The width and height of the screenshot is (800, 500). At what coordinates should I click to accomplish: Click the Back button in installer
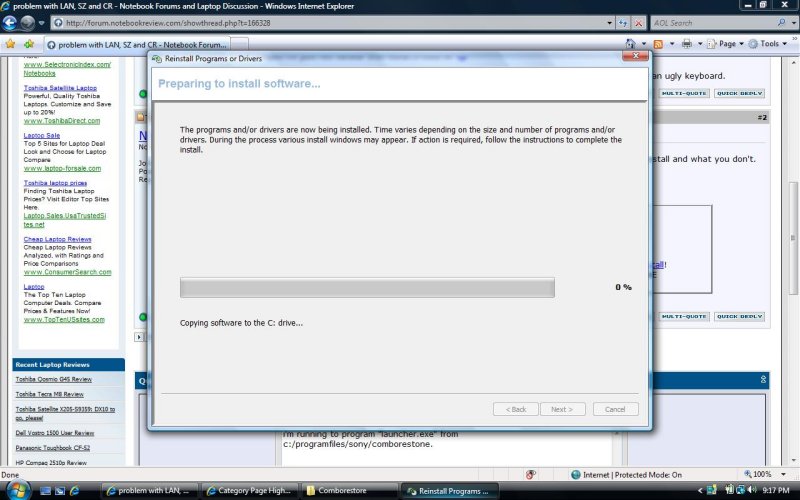(516, 409)
